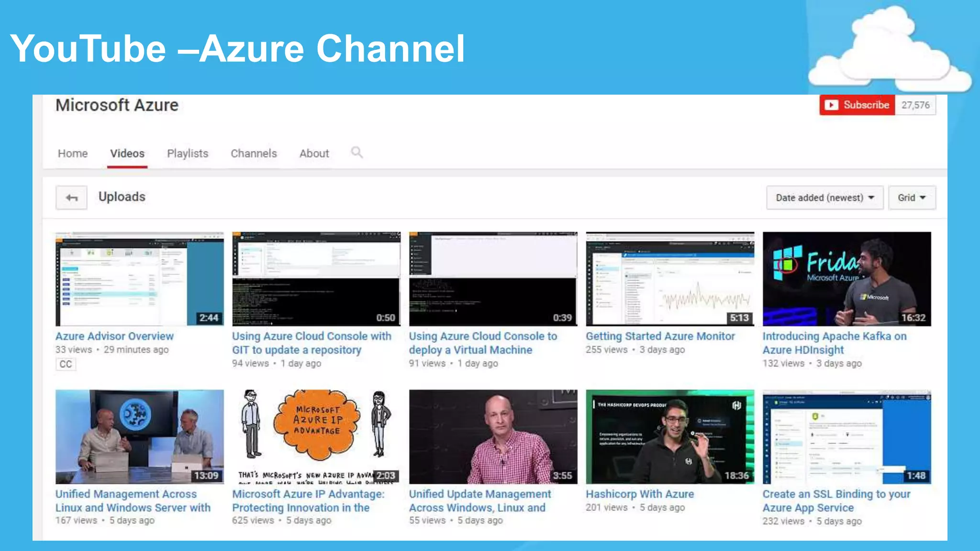Image resolution: width=980 pixels, height=551 pixels.
Task: Open the Date added (newest) sort dropdown
Action: coord(824,198)
